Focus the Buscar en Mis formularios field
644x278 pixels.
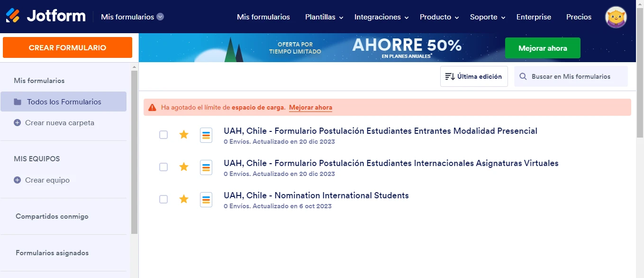tap(576, 76)
